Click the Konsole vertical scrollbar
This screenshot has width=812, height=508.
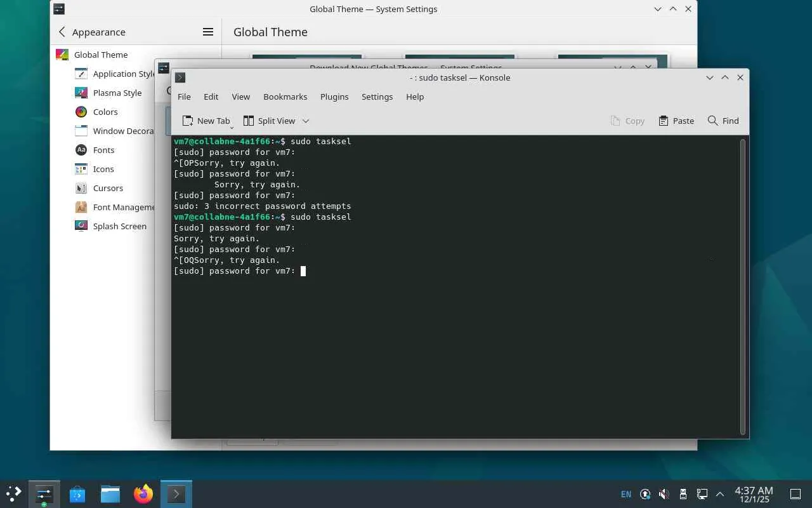pyautogui.click(x=743, y=286)
